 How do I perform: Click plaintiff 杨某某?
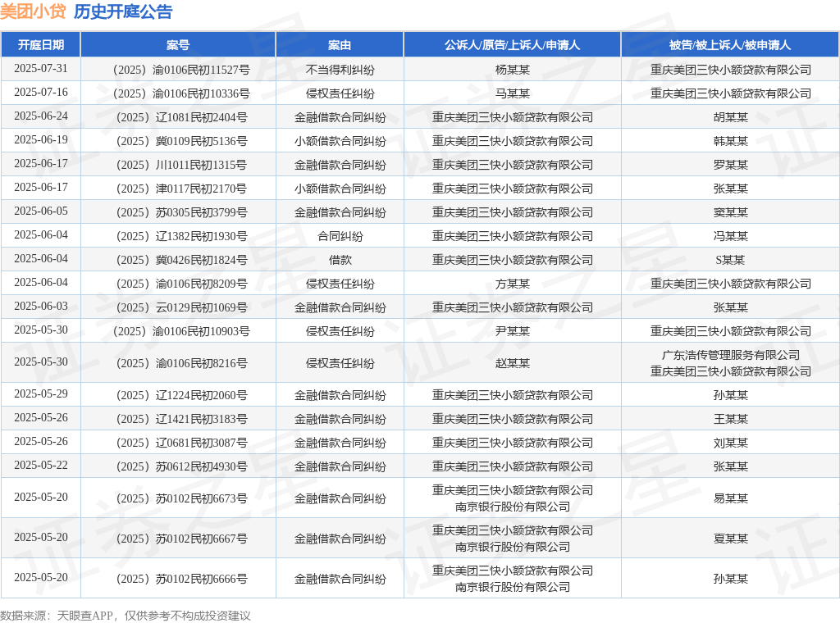(512, 70)
